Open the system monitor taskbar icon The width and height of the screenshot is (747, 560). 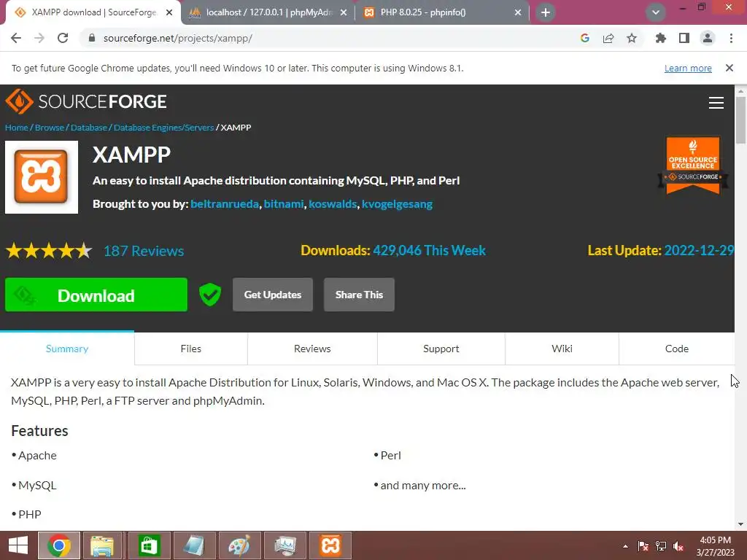285,545
